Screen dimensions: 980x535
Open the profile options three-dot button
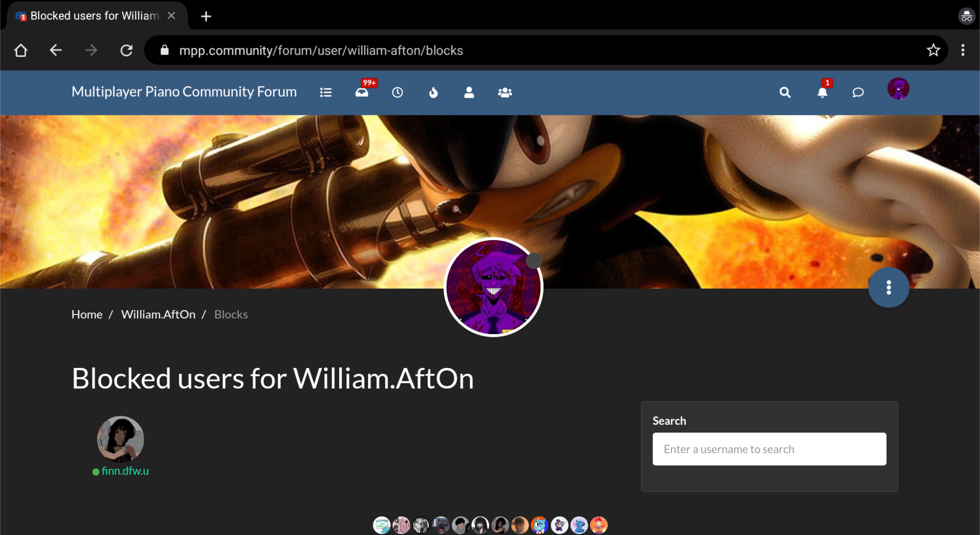pos(889,287)
